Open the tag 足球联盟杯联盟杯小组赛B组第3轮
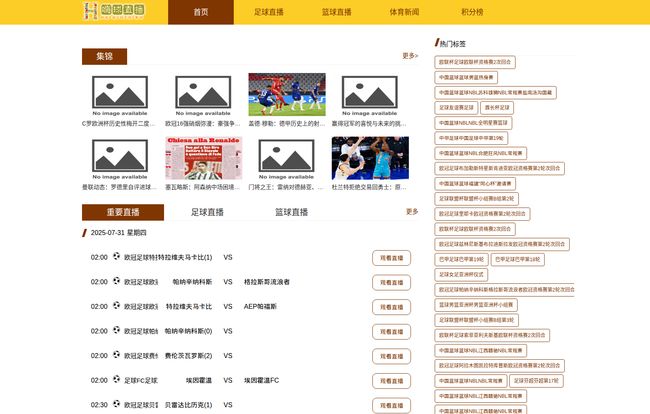 (x=476, y=320)
